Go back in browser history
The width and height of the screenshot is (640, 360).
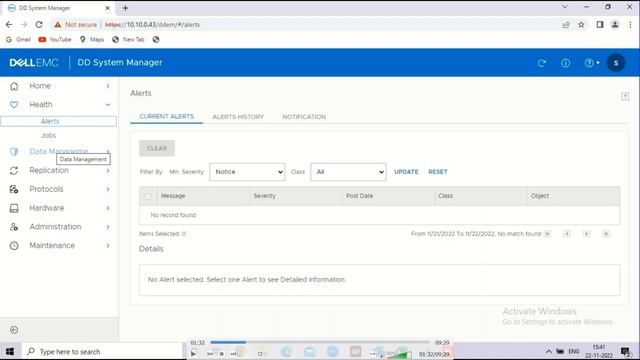(x=9, y=24)
